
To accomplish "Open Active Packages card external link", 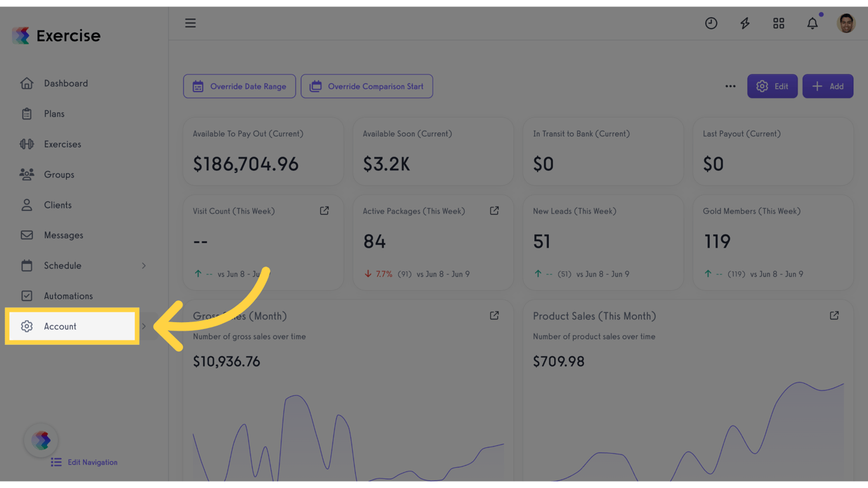I will 494,211.
